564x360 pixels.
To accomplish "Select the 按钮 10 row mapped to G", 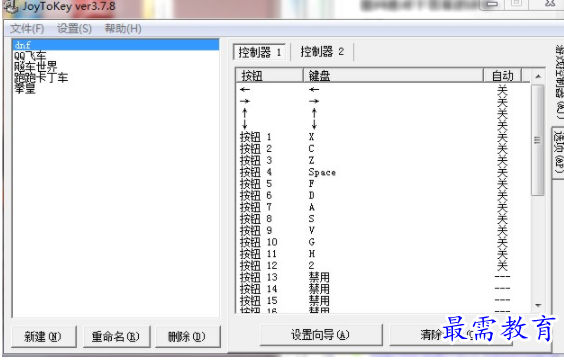I will click(x=383, y=242).
